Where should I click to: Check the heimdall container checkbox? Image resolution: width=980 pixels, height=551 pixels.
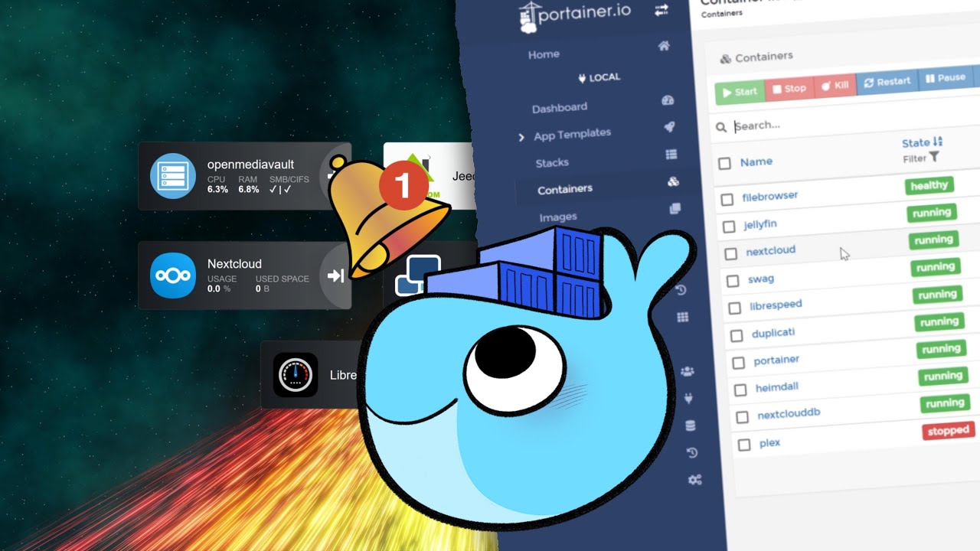click(x=740, y=390)
